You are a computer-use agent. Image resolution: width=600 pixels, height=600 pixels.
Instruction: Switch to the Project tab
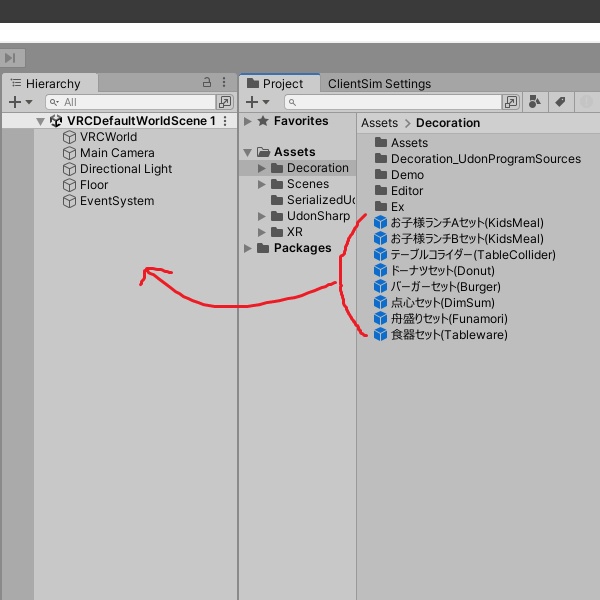[280, 83]
